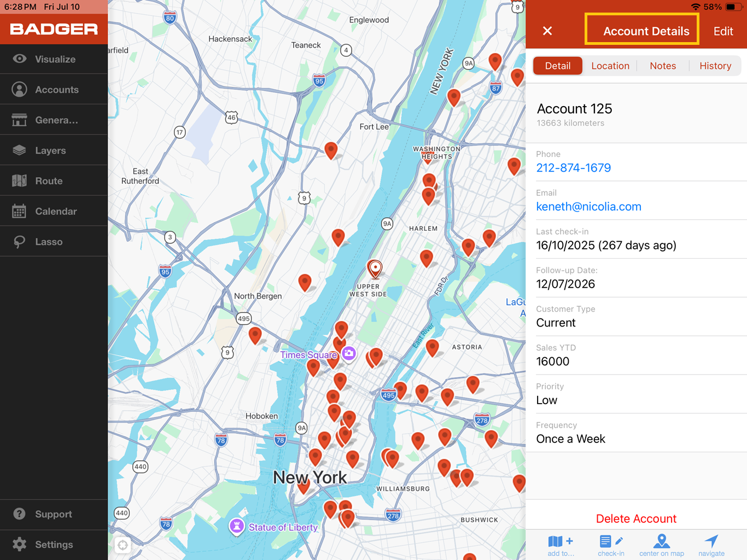The image size is (747, 560).
Task: Select the map pin in North Bergen
Action: click(305, 282)
